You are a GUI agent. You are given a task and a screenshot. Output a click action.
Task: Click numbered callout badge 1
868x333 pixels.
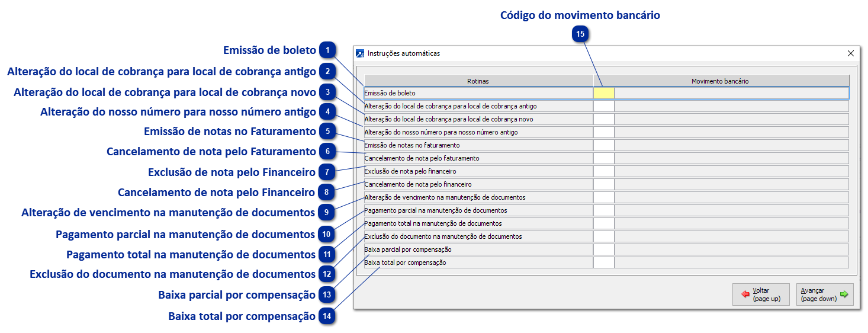tap(327, 50)
